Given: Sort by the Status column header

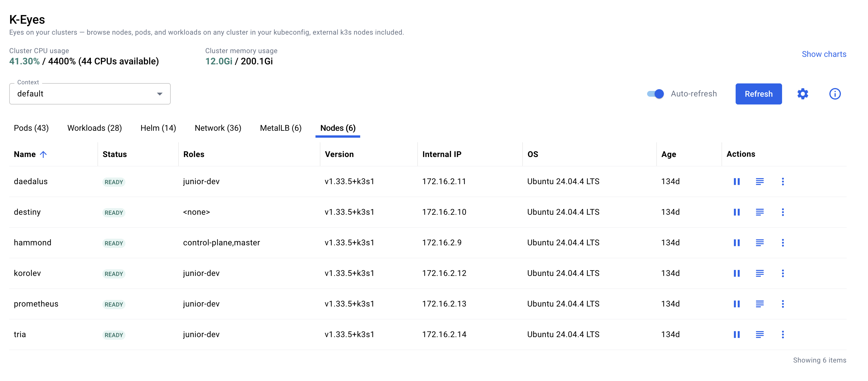Looking at the screenshot, I should 114,154.
